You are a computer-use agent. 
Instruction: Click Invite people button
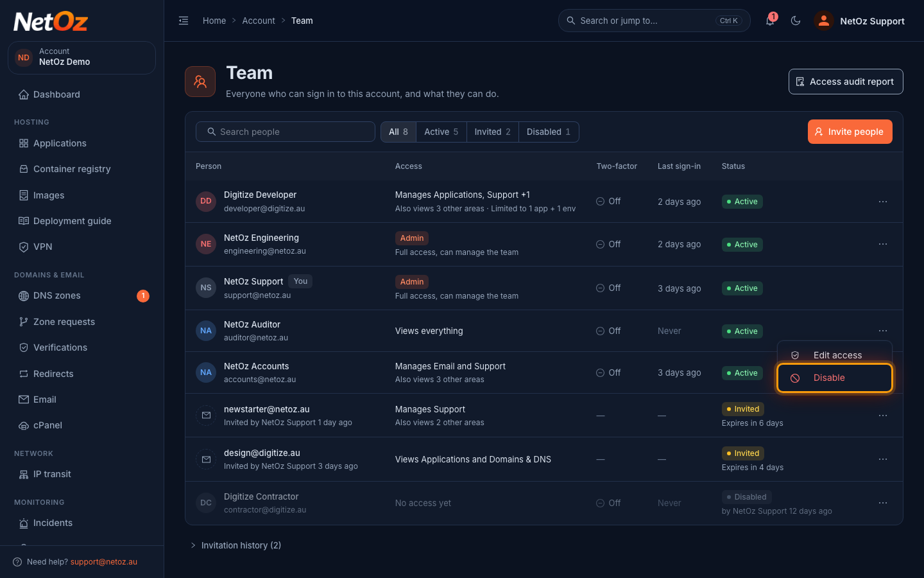click(x=850, y=132)
